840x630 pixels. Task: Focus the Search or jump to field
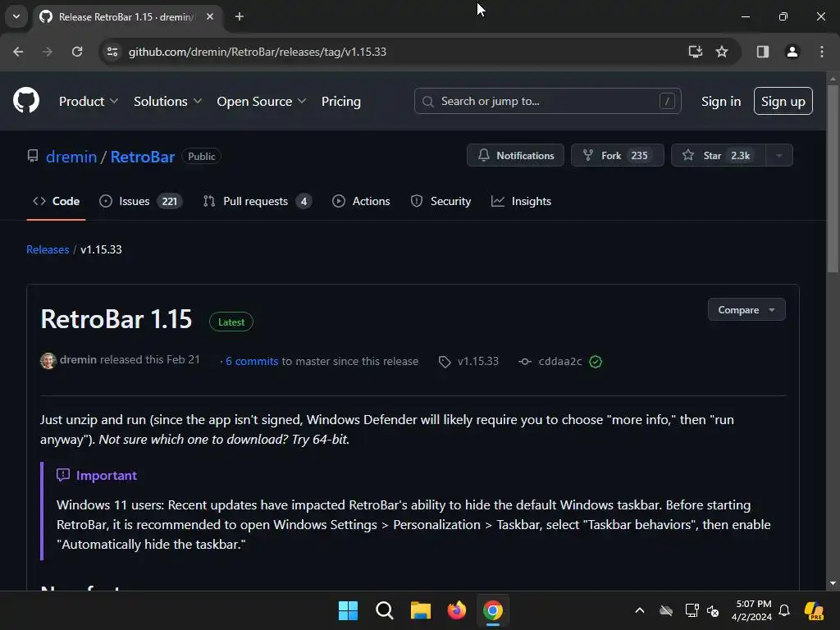click(x=547, y=101)
